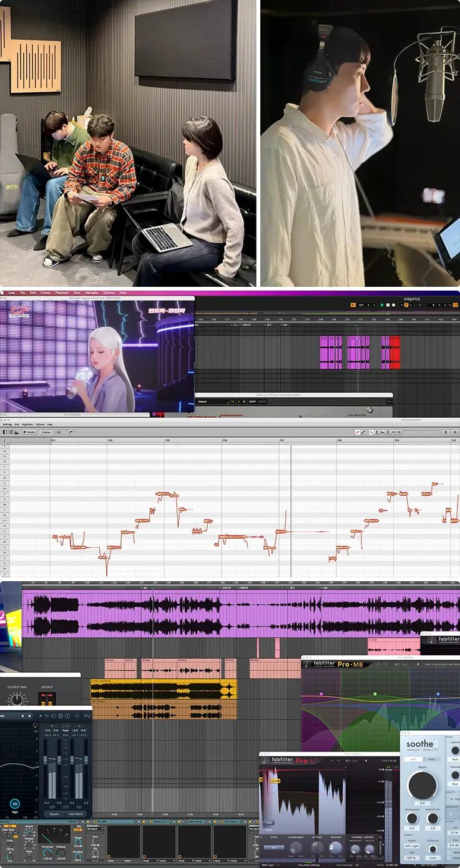The height and width of the screenshot is (868, 460).
Task: Open Melodyne's Algorithm menu
Action: tap(26, 425)
